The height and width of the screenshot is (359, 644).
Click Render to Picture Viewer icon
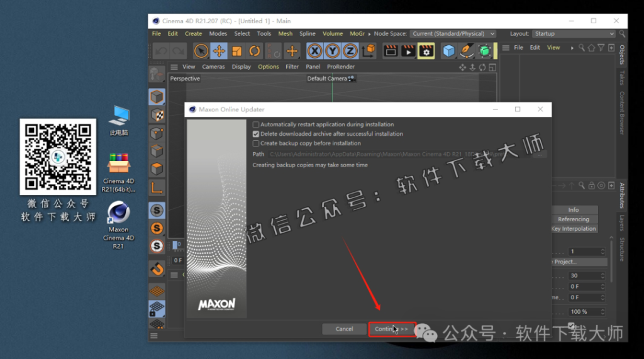pyautogui.click(x=408, y=51)
